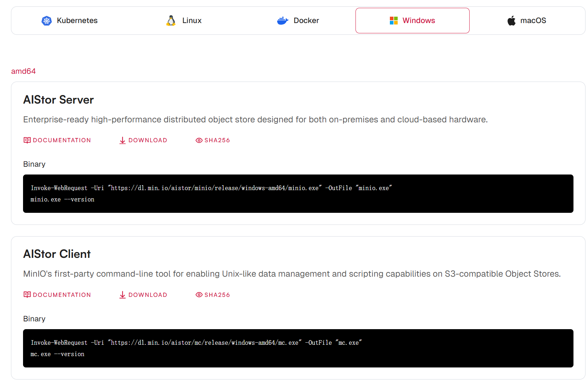Click the AIStor Server binary command block
The width and height of the screenshot is (588, 382).
tap(298, 194)
